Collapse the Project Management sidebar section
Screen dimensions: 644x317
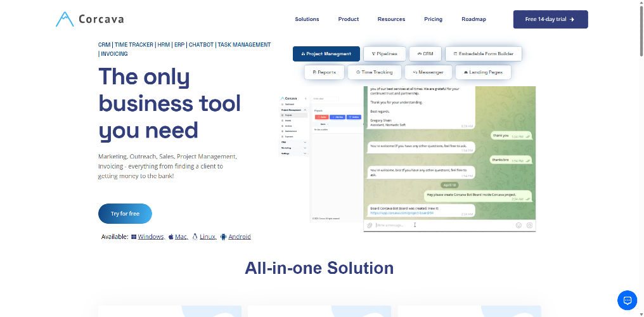293,110
